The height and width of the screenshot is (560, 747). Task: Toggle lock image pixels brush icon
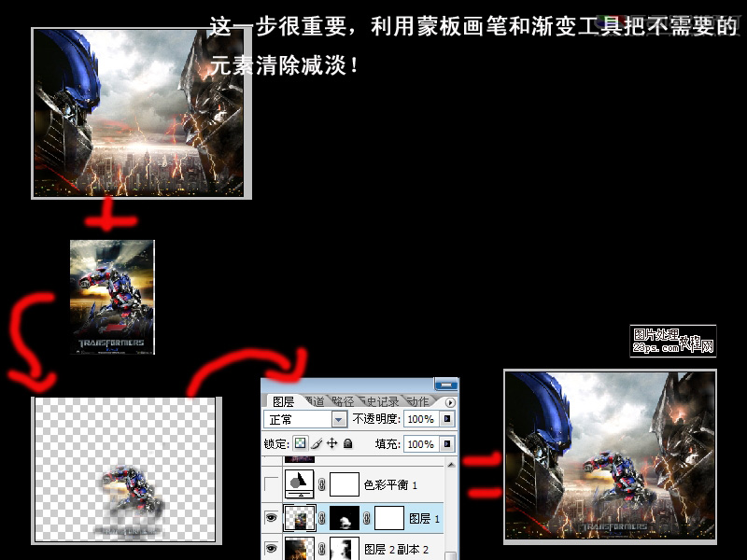pos(317,444)
